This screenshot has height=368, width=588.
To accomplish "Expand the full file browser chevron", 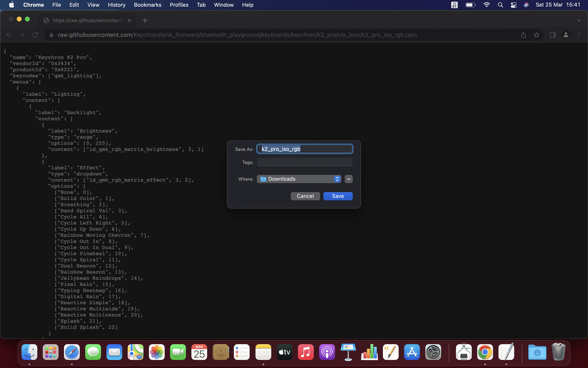I will point(349,179).
